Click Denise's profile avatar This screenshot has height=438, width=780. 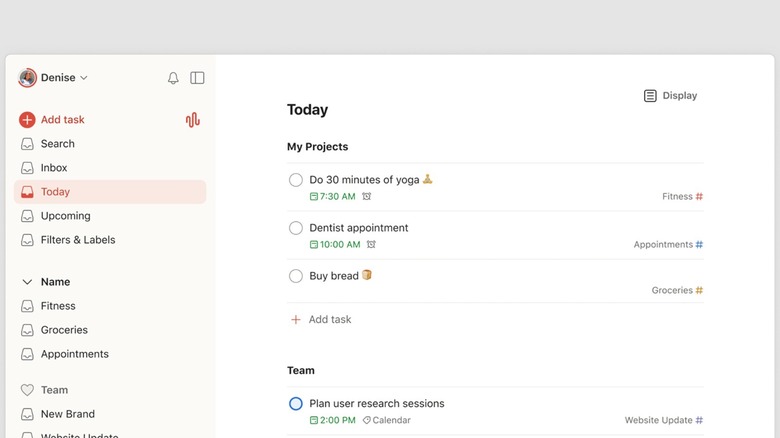tap(27, 78)
